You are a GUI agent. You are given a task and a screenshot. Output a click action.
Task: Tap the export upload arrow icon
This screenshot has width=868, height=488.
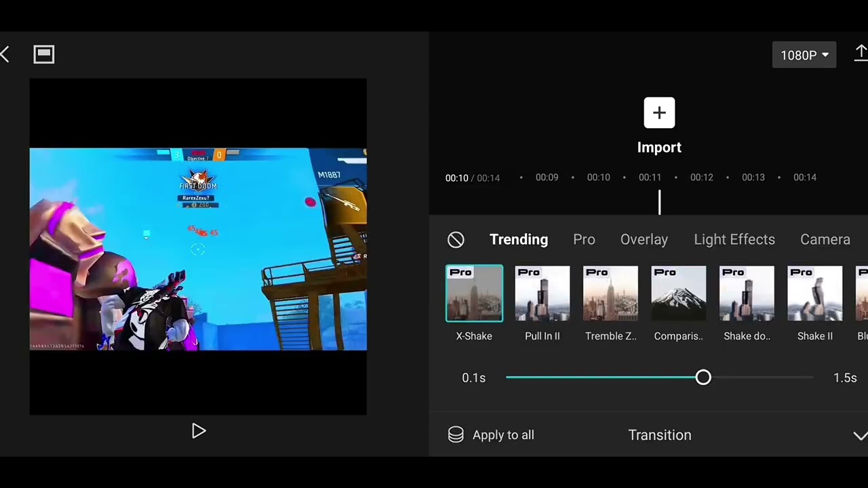click(x=861, y=53)
